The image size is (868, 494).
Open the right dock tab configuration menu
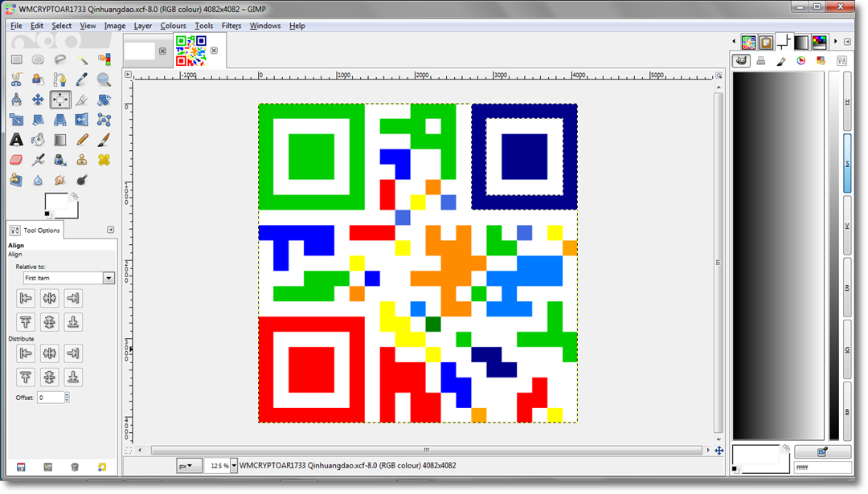click(x=847, y=42)
